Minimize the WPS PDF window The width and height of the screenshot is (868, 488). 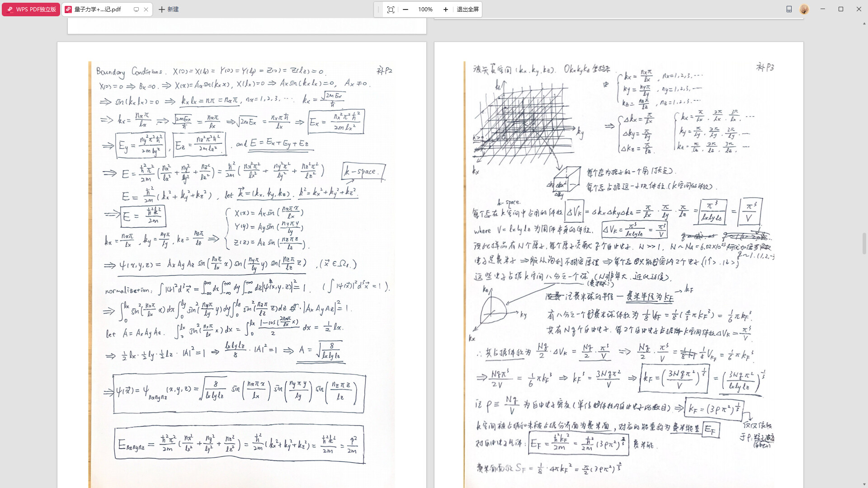point(823,9)
